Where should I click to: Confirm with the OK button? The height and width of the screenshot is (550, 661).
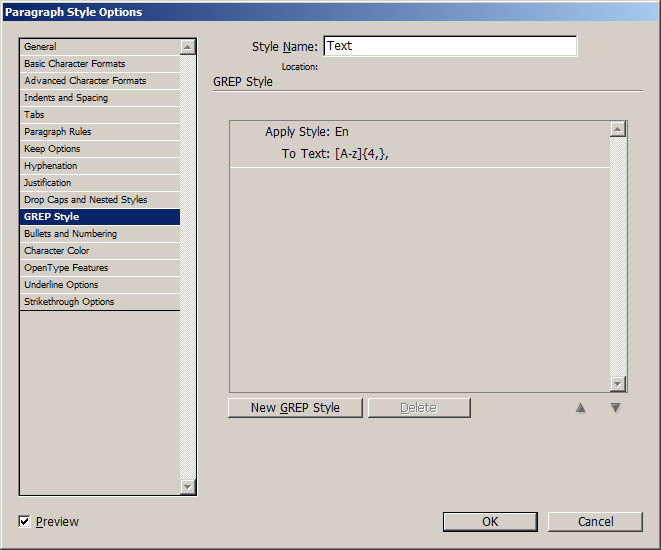(x=490, y=522)
